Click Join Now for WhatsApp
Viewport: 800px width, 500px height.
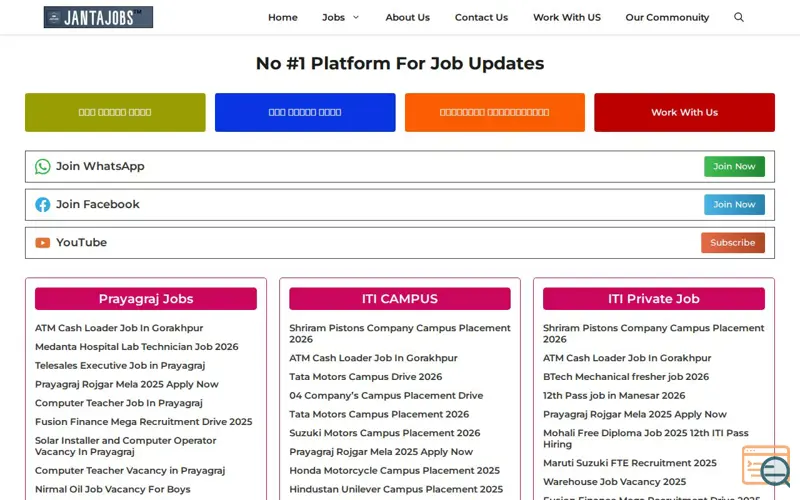[x=734, y=166]
